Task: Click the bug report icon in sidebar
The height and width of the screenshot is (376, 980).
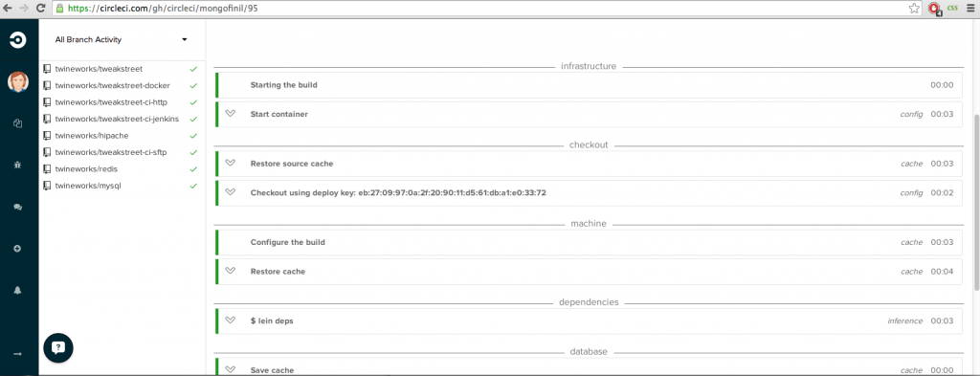Action: (x=18, y=165)
